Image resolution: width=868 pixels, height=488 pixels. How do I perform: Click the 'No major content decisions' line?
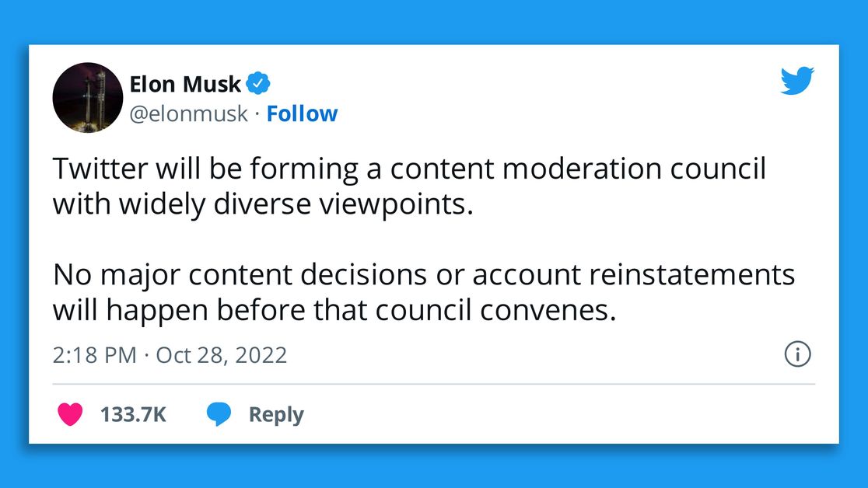point(424,275)
